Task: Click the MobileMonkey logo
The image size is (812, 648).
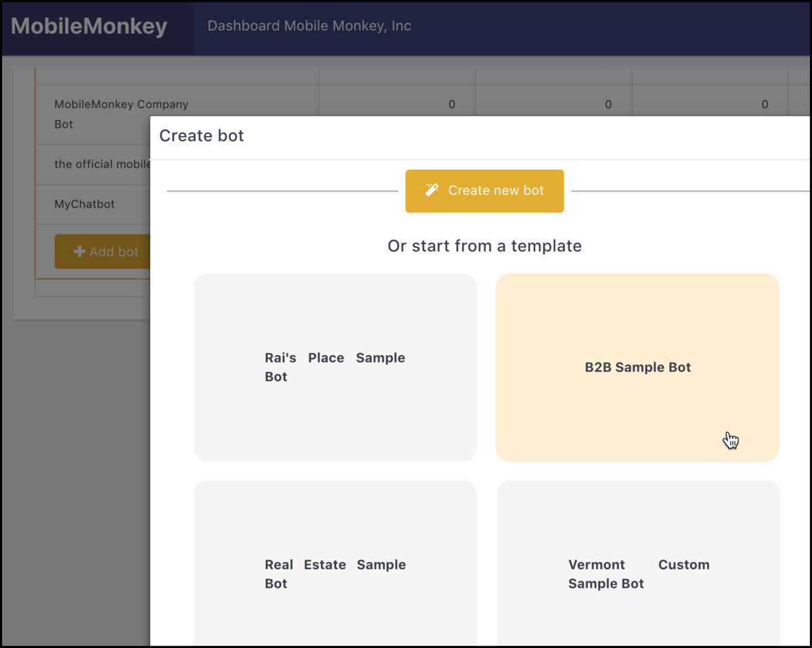Action: point(89,26)
